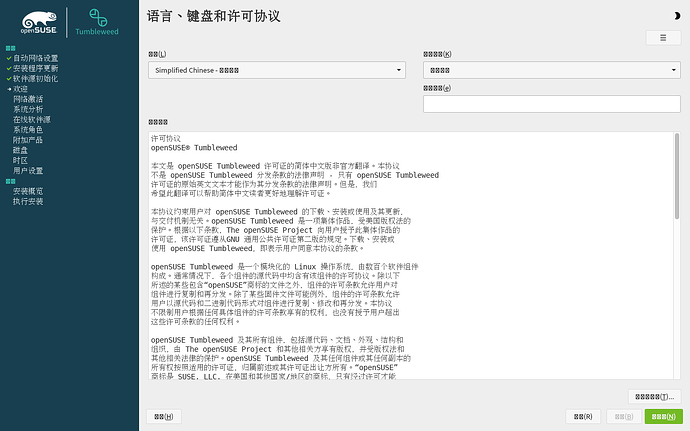
Task: Select sidebar step 磁盘
Action: (x=20, y=150)
